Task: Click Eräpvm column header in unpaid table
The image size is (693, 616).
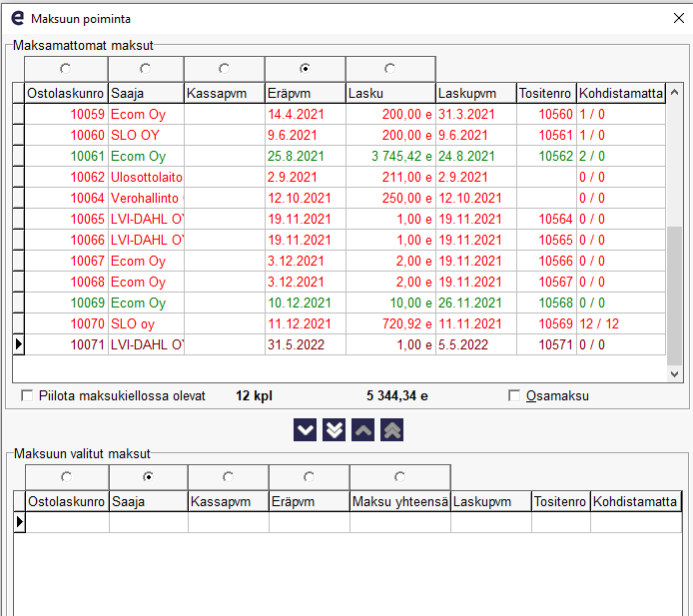Action: coord(306,93)
